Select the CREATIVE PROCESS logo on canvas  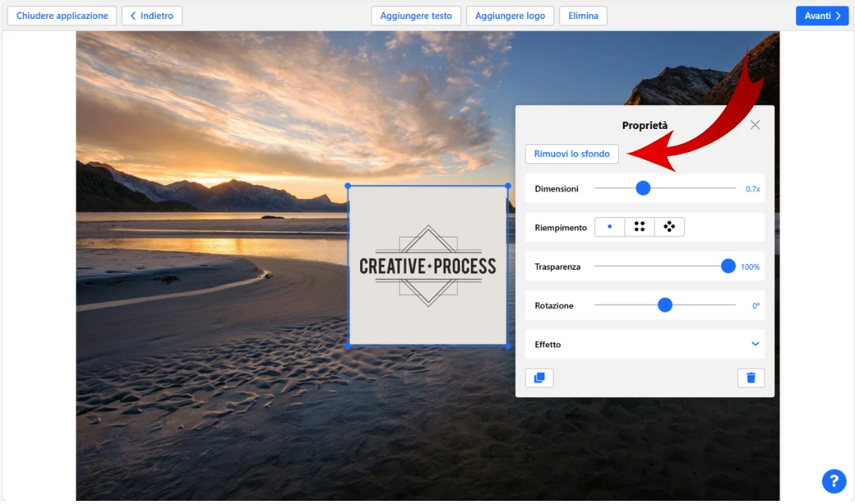click(x=427, y=266)
